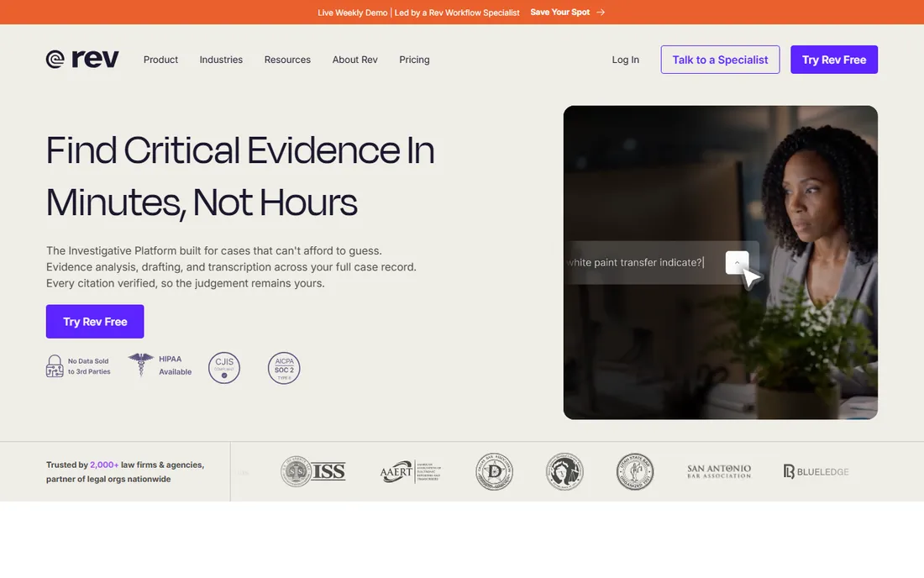
Task: Open the About Rev menu
Action: (x=354, y=60)
